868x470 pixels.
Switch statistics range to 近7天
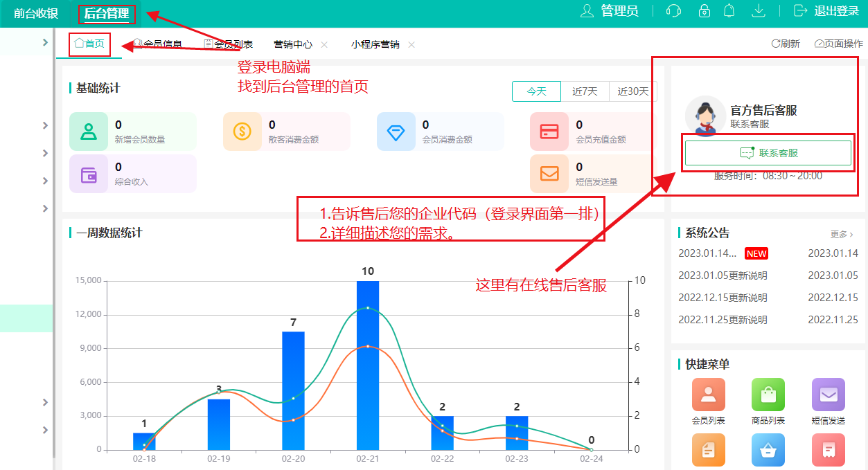(x=585, y=91)
